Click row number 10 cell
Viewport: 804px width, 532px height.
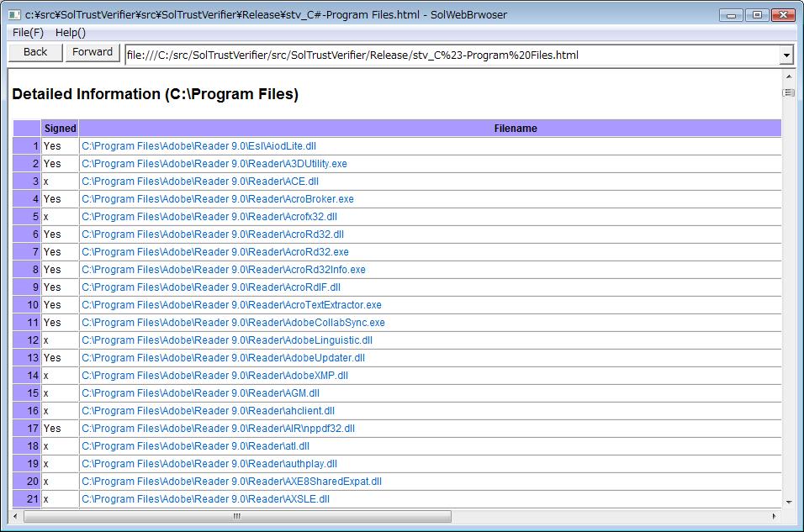click(x=27, y=305)
